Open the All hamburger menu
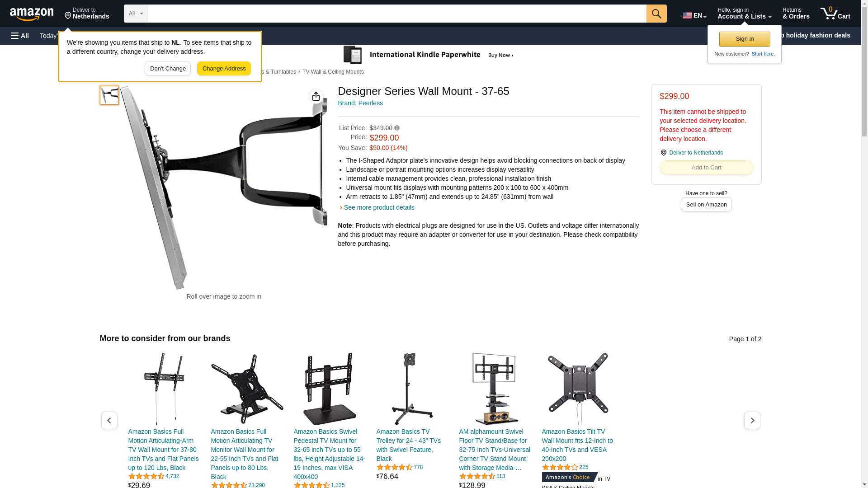This screenshot has height=488, width=868. (x=20, y=36)
